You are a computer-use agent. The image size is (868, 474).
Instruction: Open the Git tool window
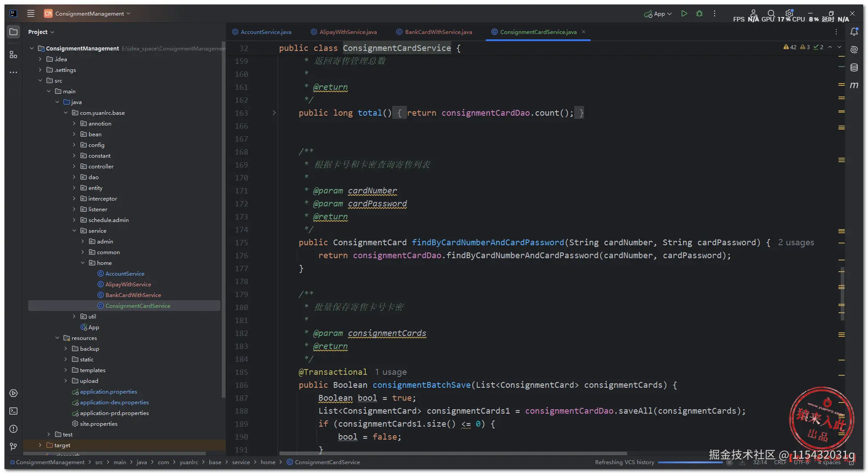(x=13, y=446)
